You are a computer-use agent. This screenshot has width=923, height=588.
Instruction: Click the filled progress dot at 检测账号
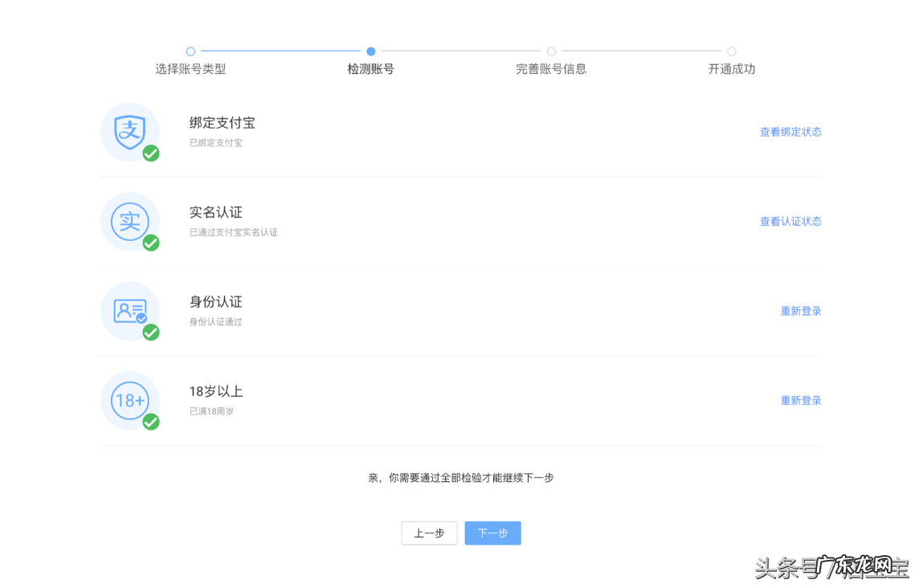[370, 49]
